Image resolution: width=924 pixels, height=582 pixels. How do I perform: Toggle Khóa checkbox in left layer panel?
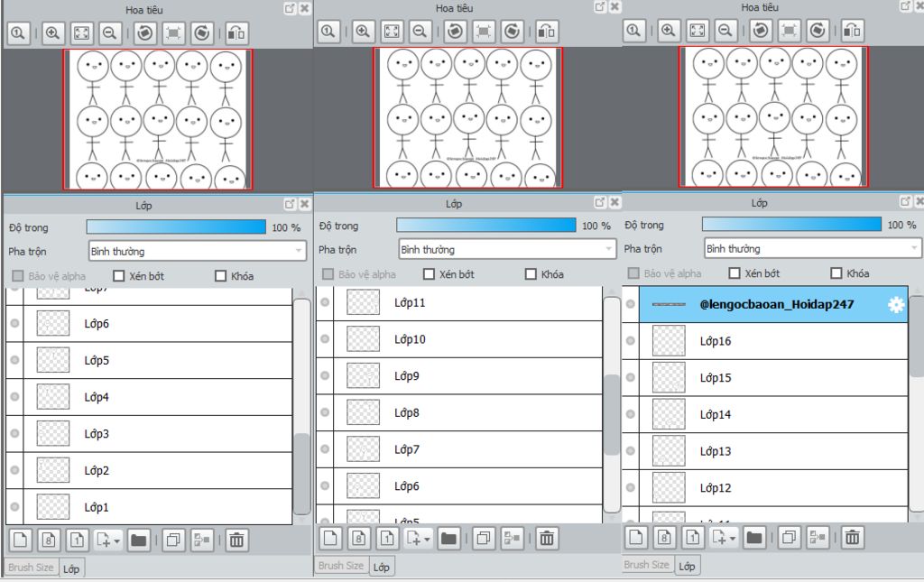tap(220, 276)
